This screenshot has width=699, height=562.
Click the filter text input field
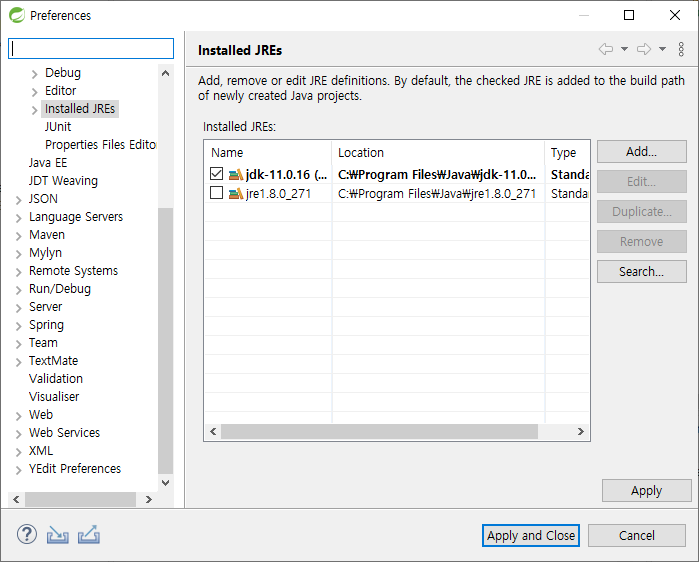[x=91, y=49]
